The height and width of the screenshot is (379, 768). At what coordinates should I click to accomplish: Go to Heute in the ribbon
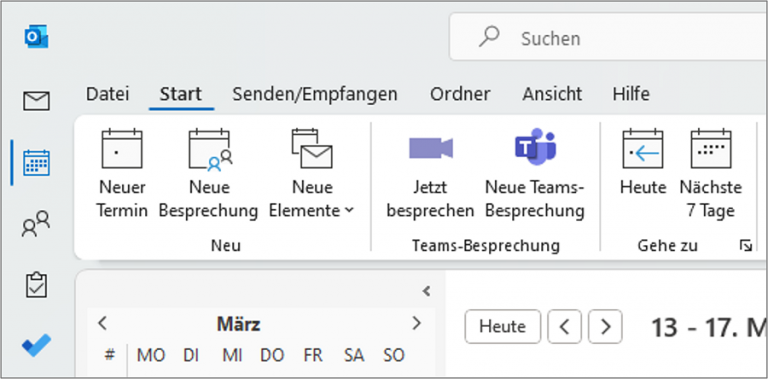pyautogui.click(x=643, y=163)
